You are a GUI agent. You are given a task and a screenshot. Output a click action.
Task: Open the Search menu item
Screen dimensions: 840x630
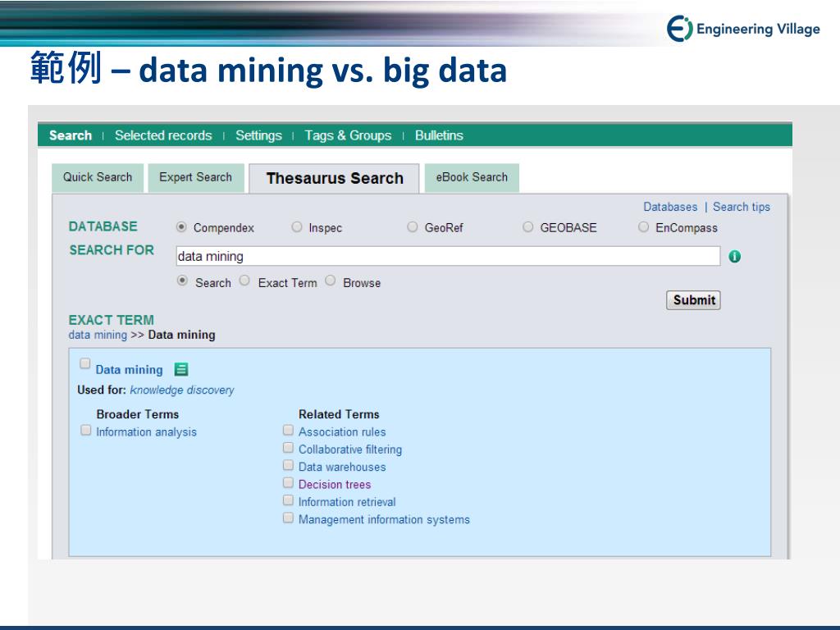(x=71, y=135)
